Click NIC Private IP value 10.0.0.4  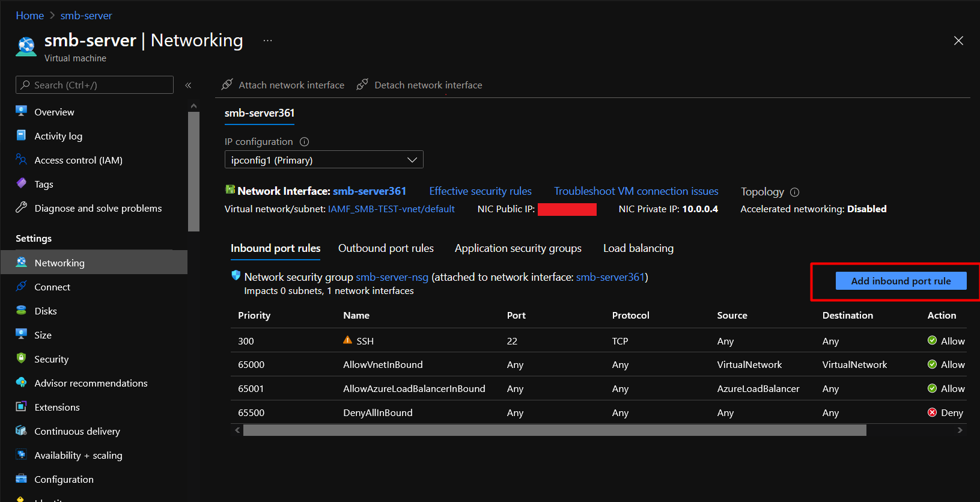[700, 209]
